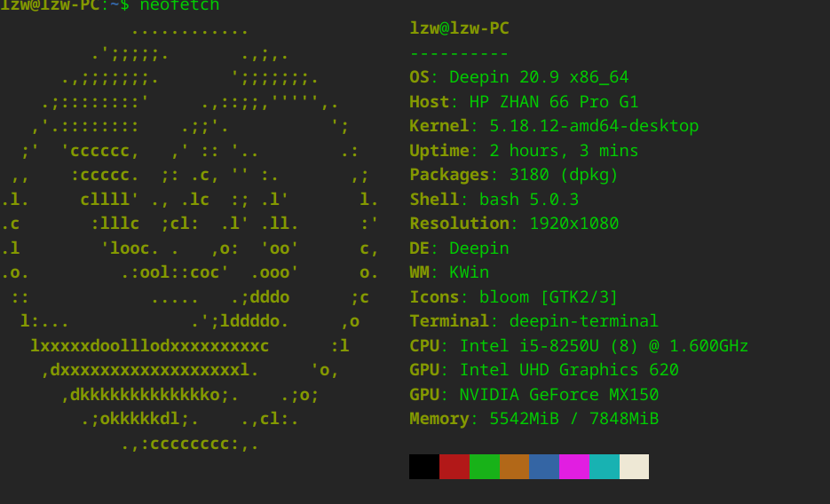Click the Kernel 5.18.12 version text
The image size is (830, 504).
click(594, 126)
